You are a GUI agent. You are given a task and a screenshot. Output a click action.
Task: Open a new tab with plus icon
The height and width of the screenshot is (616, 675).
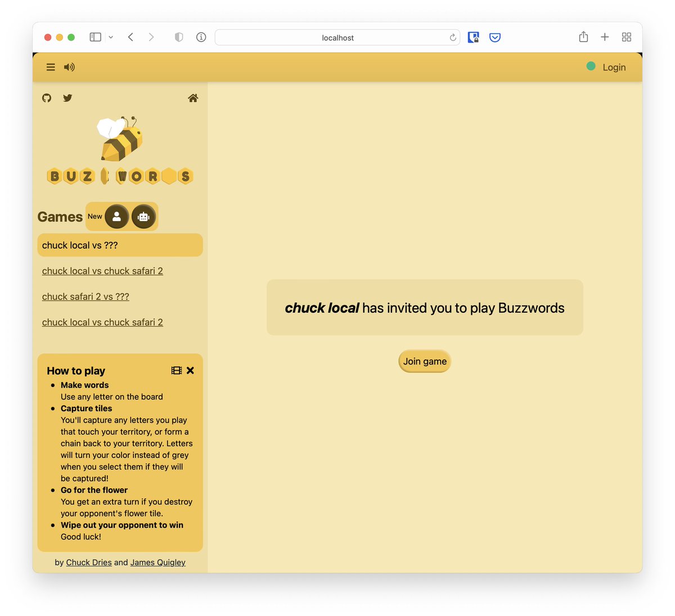pyautogui.click(x=605, y=37)
